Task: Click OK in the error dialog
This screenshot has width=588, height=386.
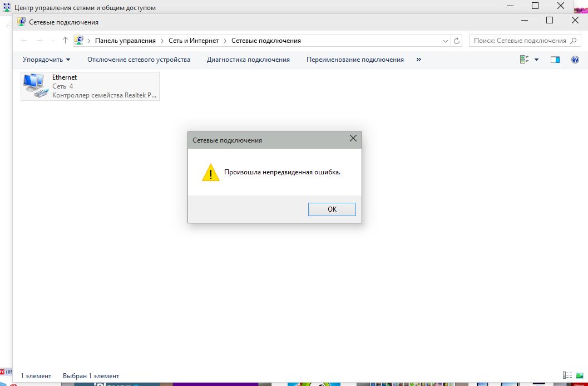Action: tap(332, 209)
